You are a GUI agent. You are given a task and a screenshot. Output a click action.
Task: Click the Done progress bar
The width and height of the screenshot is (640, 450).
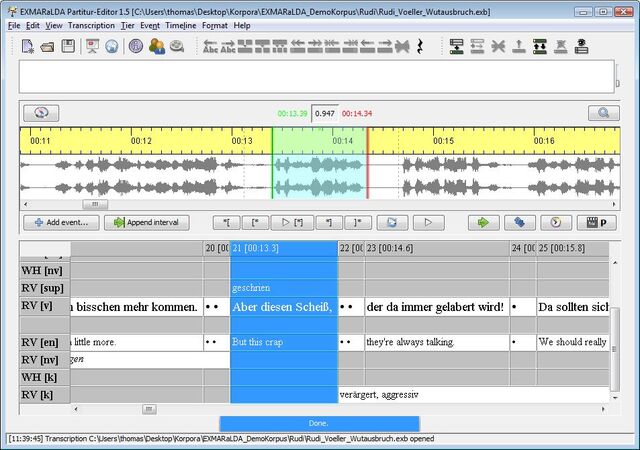point(319,423)
